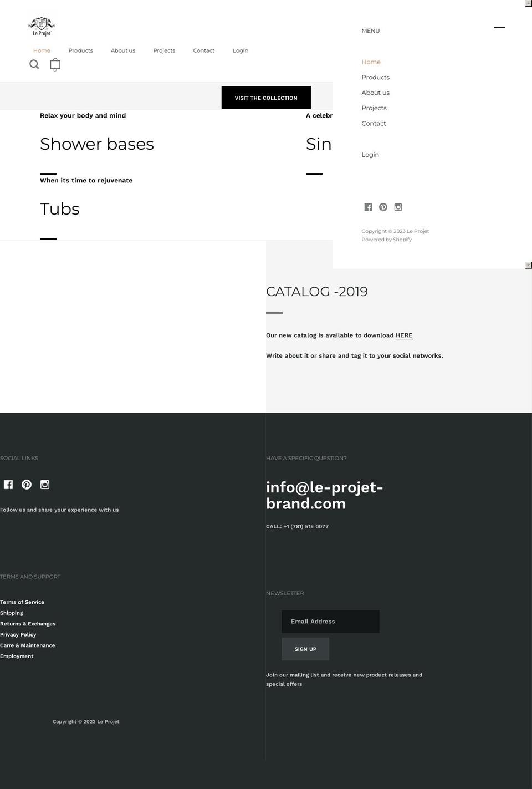532x789 pixels.
Task: Select Login in the header navigation
Action: click(x=240, y=50)
